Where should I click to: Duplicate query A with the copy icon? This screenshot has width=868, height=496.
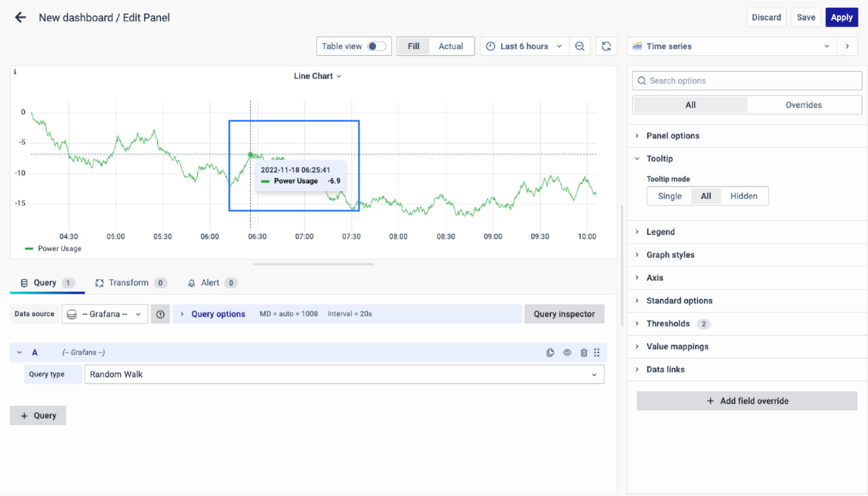tap(550, 352)
